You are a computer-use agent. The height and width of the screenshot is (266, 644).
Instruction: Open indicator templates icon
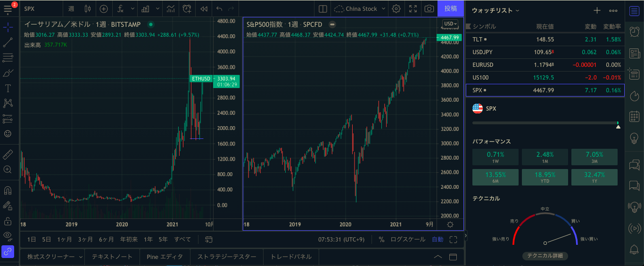(x=171, y=8)
